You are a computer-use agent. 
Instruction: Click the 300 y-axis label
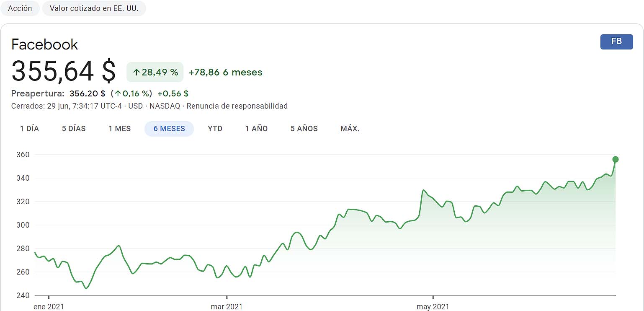23,225
